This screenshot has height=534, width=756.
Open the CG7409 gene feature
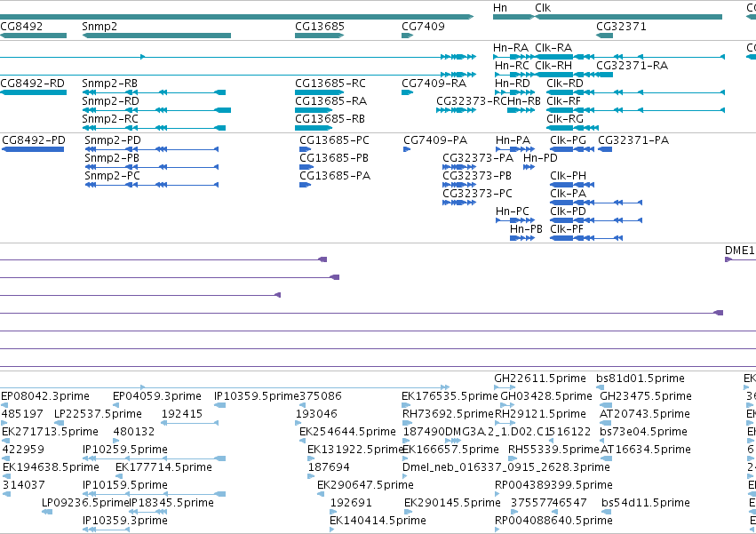(408, 36)
